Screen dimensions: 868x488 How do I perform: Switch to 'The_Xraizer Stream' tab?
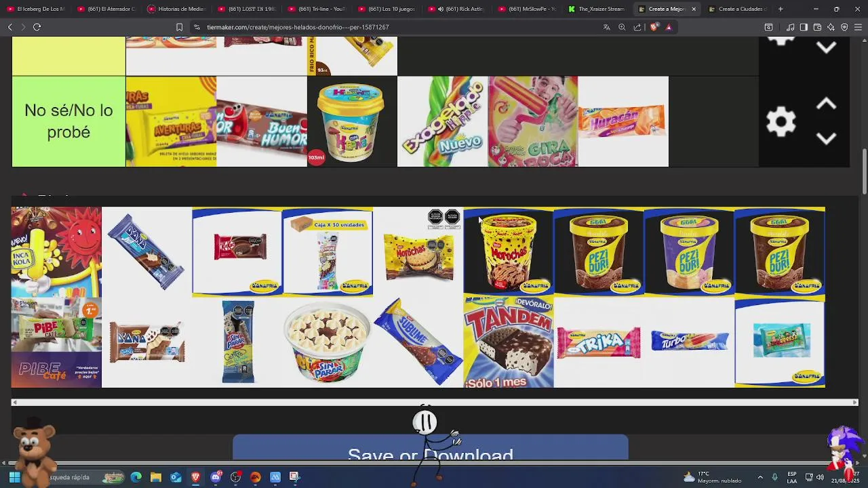598,9
